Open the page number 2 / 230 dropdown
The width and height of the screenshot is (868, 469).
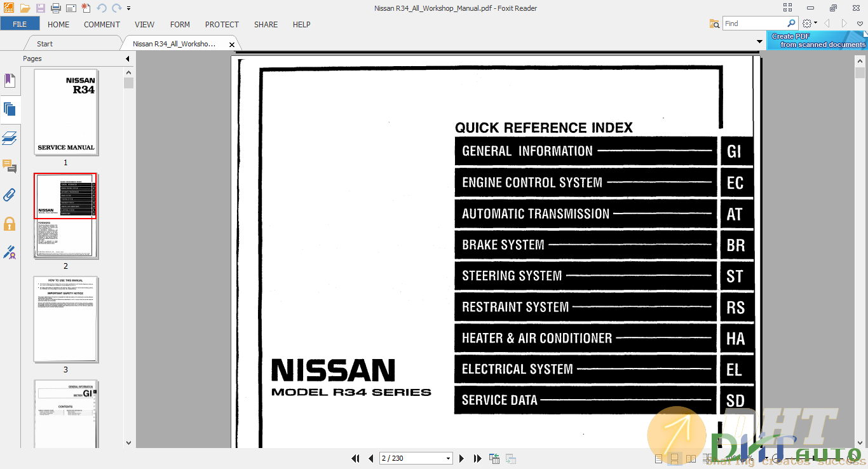pos(448,459)
